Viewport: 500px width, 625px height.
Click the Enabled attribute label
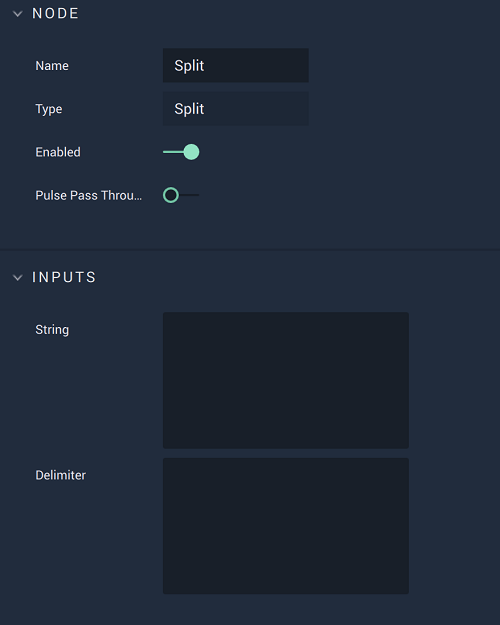58,152
